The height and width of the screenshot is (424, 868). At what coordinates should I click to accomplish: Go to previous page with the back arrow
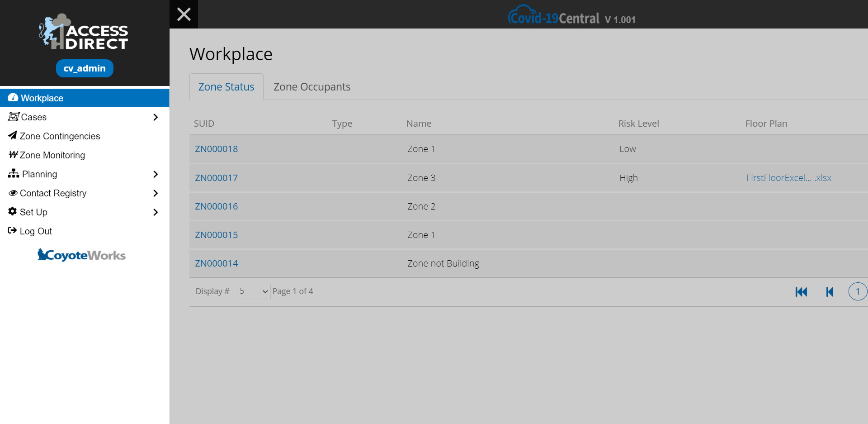coord(829,292)
